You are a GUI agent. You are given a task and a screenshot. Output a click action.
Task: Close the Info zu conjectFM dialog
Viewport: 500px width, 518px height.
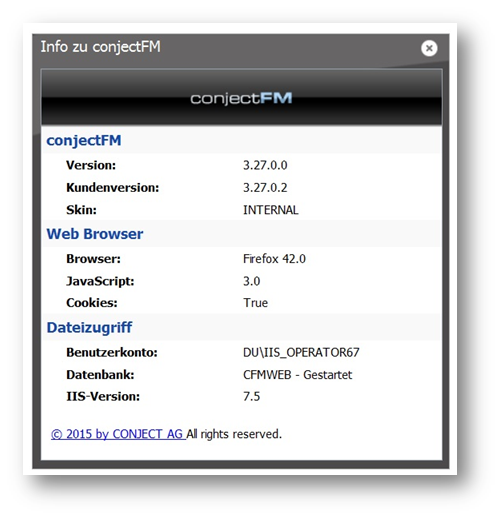[x=429, y=48]
